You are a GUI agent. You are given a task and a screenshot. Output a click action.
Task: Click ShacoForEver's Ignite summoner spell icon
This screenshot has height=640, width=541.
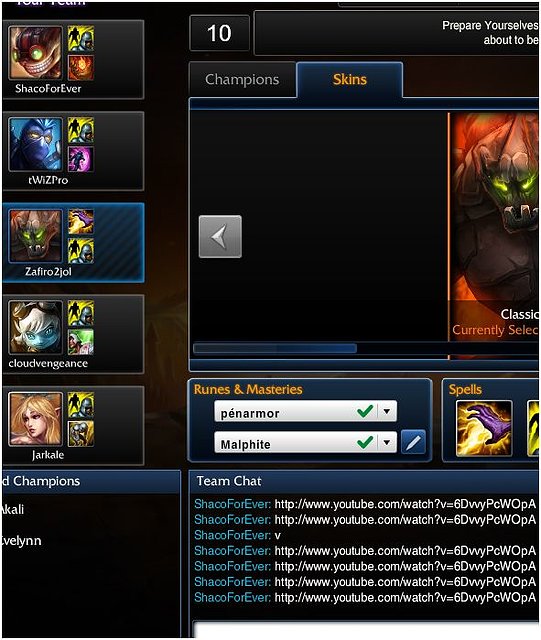tap(81, 67)
